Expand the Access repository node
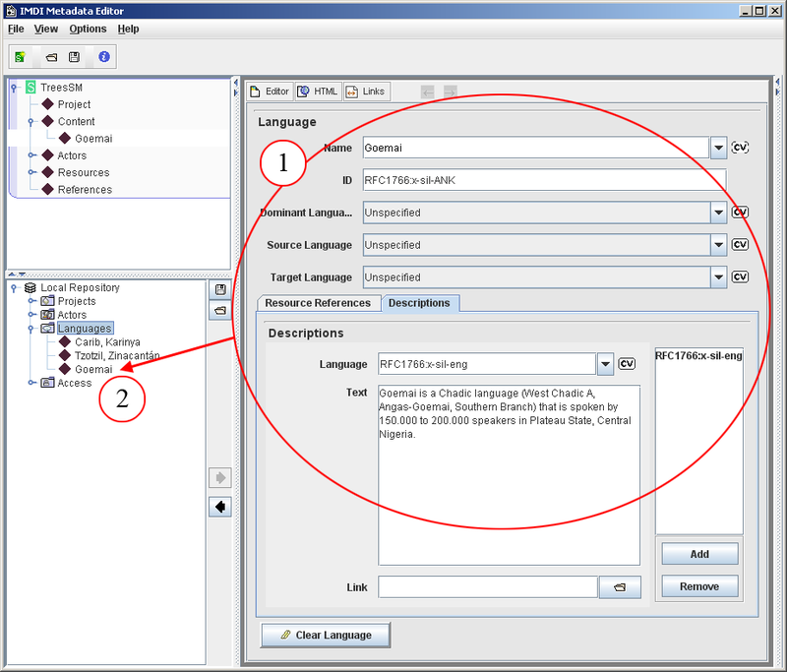The image size is (787, 672). tap(31, 383)
